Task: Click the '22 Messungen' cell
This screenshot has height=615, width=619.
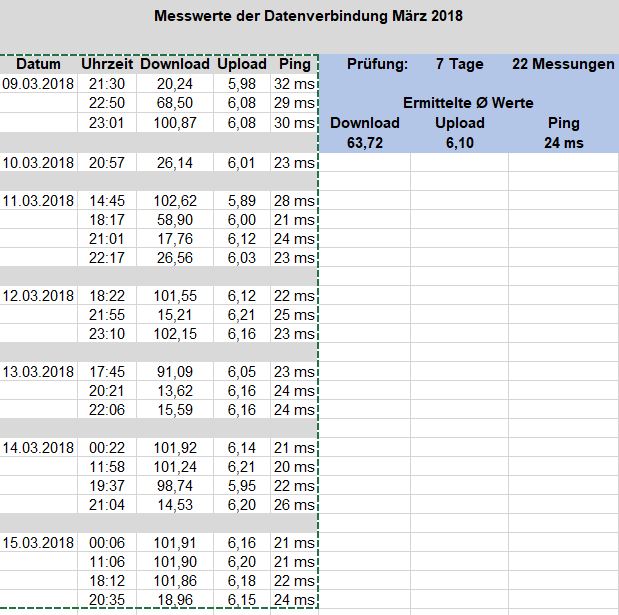Action: coord(563,64)
